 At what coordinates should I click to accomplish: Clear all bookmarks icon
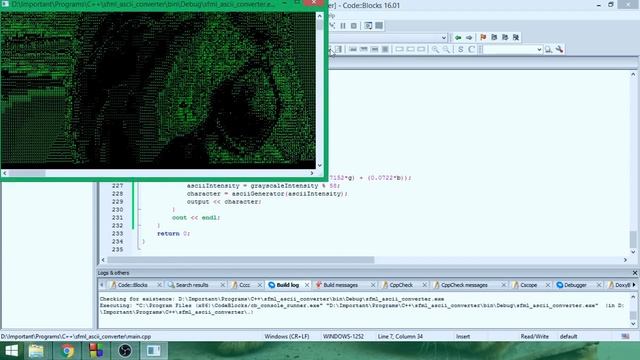(516, 38)
